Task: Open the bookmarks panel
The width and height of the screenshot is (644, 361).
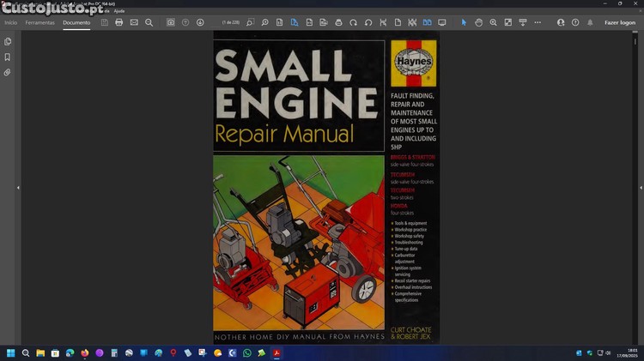Action: point(8,57)
